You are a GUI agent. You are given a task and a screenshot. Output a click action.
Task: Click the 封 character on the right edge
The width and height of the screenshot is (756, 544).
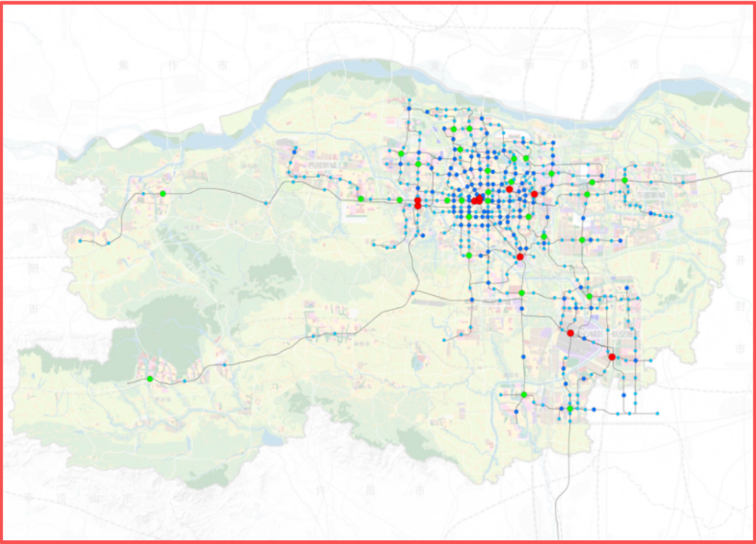coord(740,305)
